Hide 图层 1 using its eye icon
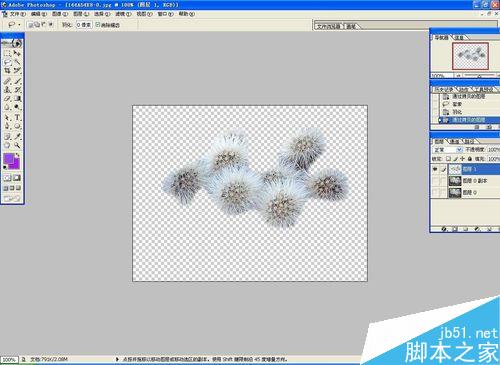This screenshot has width=500, height=365. 435,169
